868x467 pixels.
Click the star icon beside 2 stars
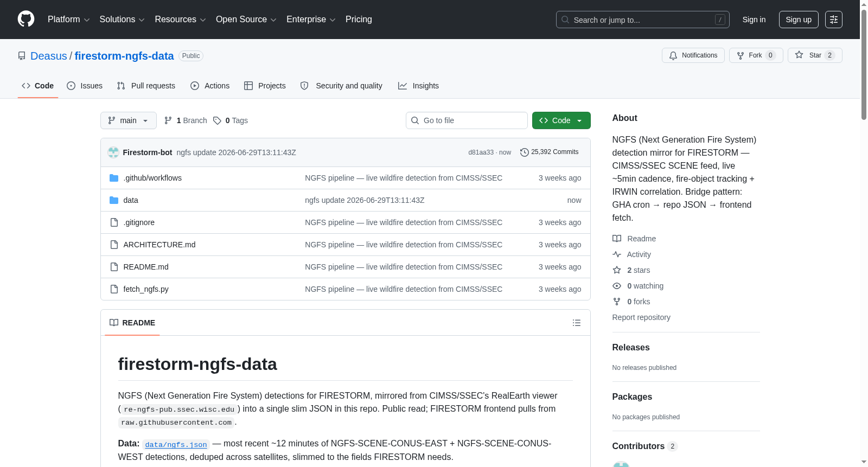617,270
